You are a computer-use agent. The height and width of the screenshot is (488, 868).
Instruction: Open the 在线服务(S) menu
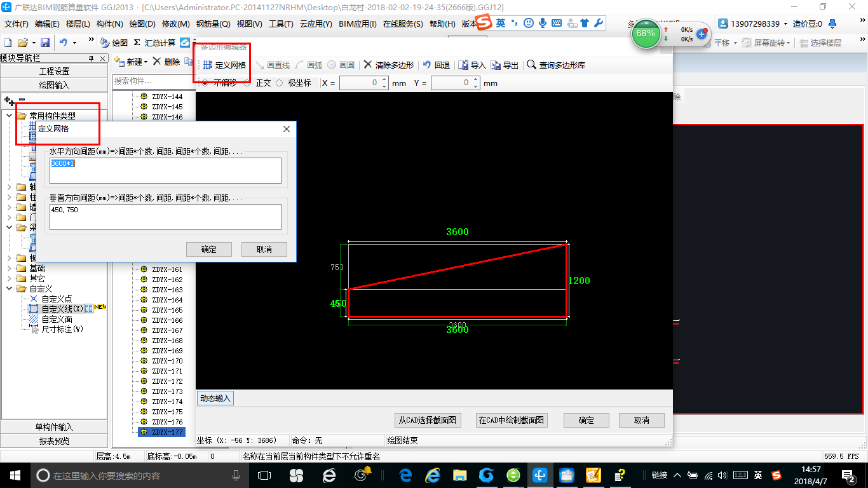pyautogui.click(x=403, y=24)
